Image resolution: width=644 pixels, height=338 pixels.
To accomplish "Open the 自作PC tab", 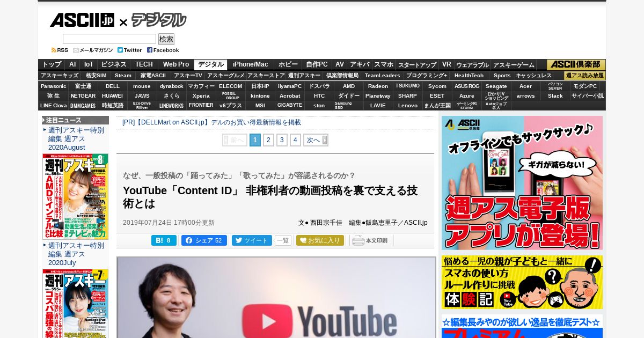I will tap(317, 64).
